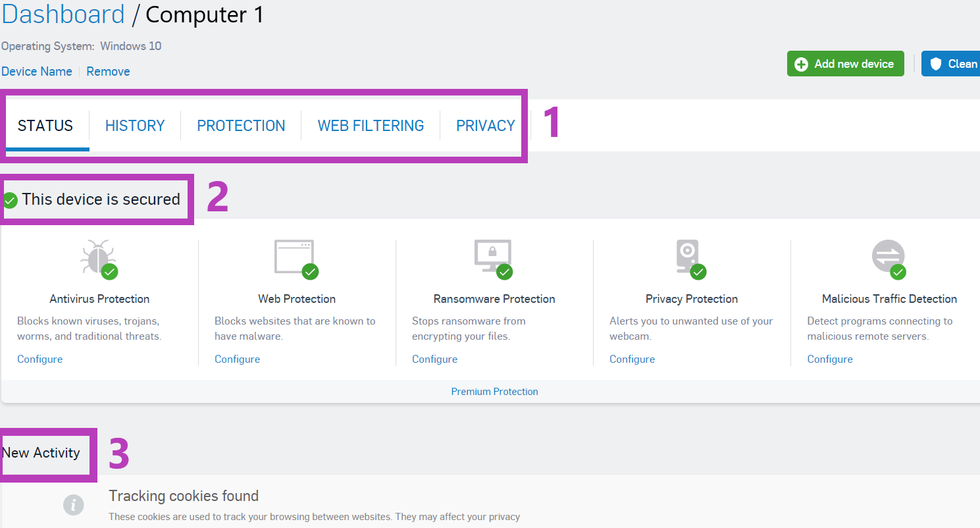Click the Web Protection browser icon
The width and height of the screenshot is (980, 528).
[x=295, y=257]
